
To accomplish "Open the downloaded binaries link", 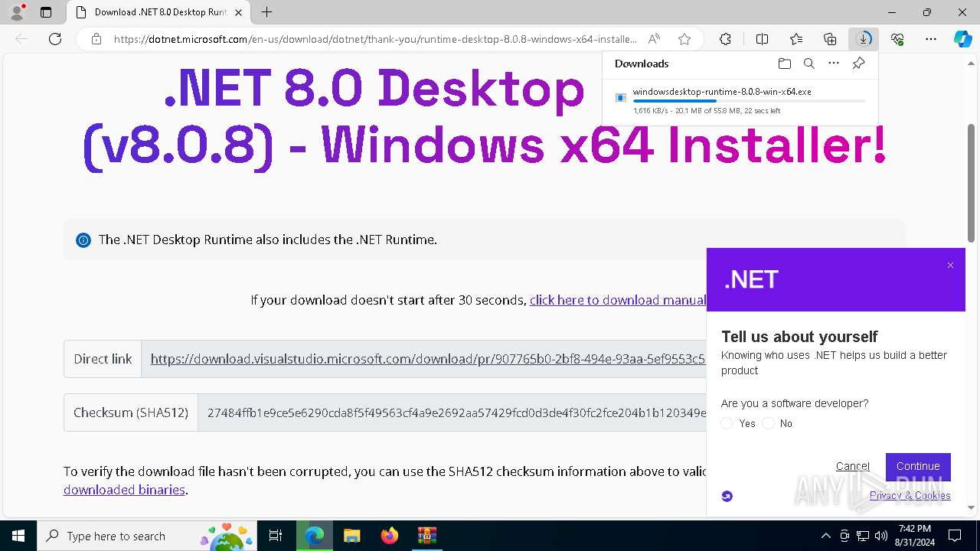I will tap(124, 490).
